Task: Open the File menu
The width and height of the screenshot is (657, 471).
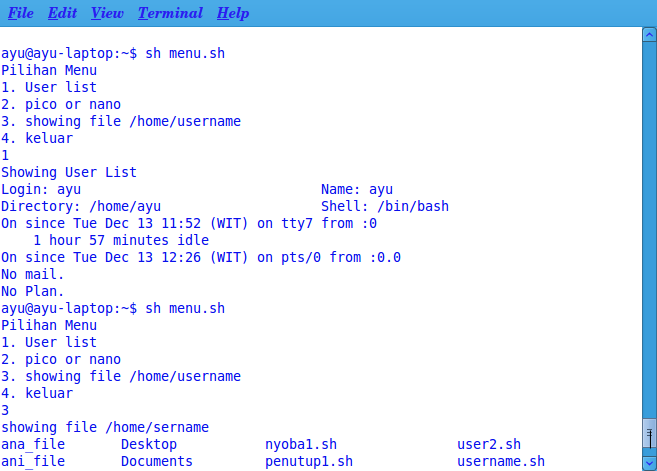Action: [21, 13]
